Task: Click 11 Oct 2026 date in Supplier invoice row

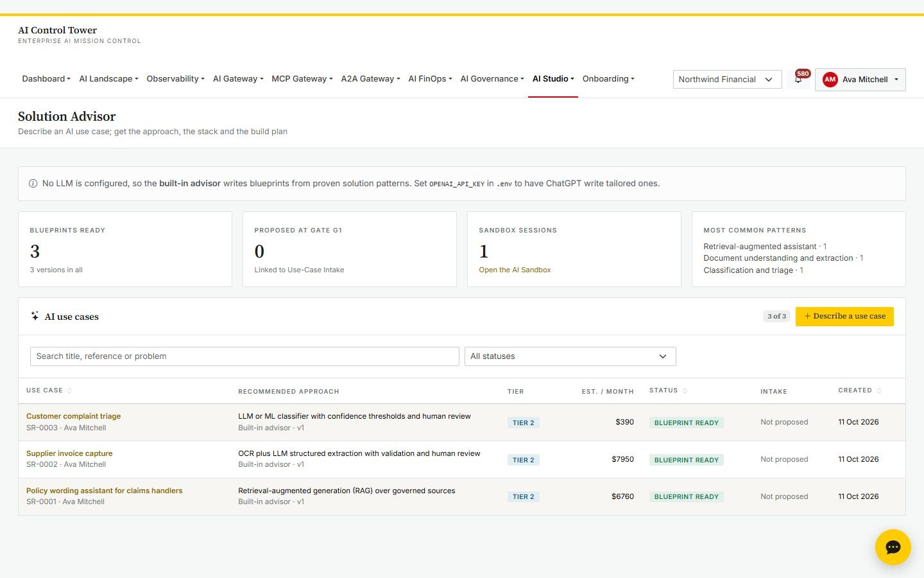Action: pyautogui.click(x=859, y=459)
